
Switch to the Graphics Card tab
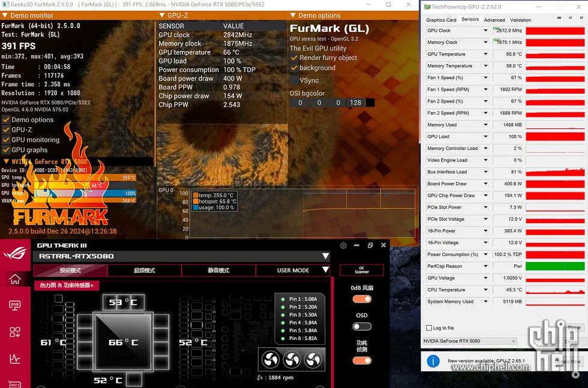(x=441, y=20)
